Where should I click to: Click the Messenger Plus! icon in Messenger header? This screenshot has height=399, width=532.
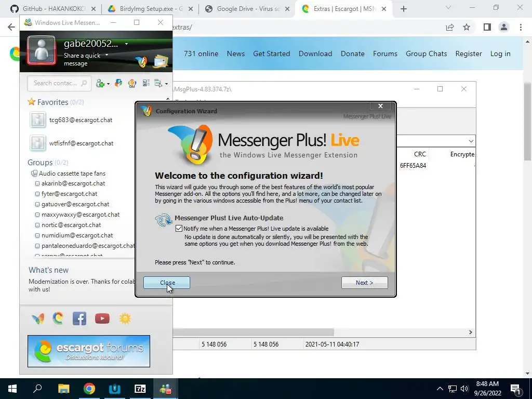[141, 61]
